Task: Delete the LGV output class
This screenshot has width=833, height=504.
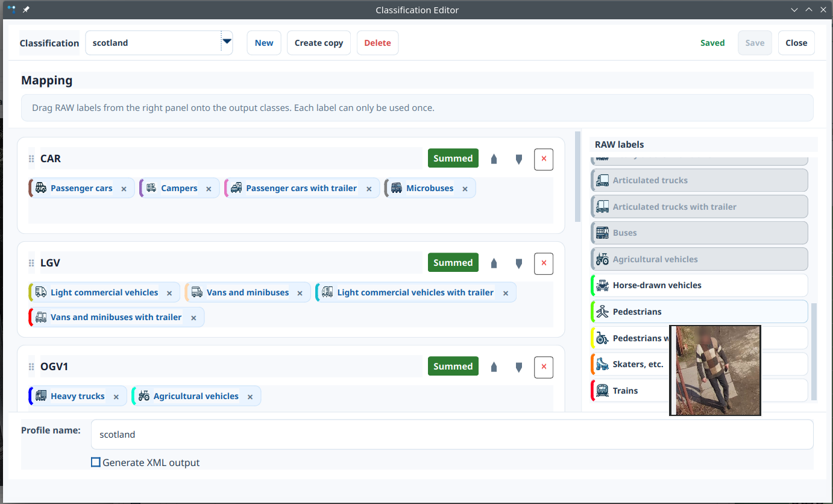Action: click(544, 263)
